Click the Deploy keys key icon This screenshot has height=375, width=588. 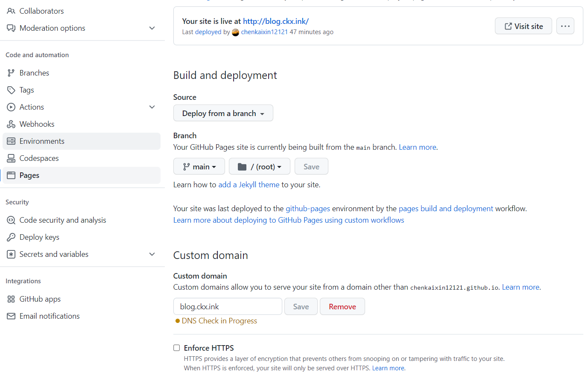point(11,237)
